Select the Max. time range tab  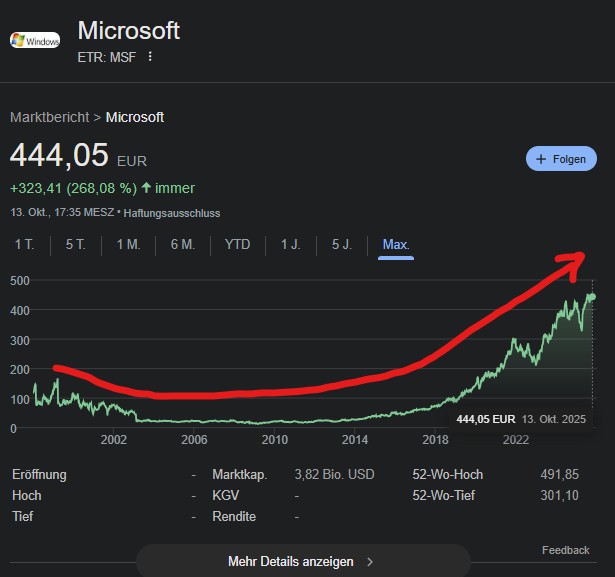[396, 244]
